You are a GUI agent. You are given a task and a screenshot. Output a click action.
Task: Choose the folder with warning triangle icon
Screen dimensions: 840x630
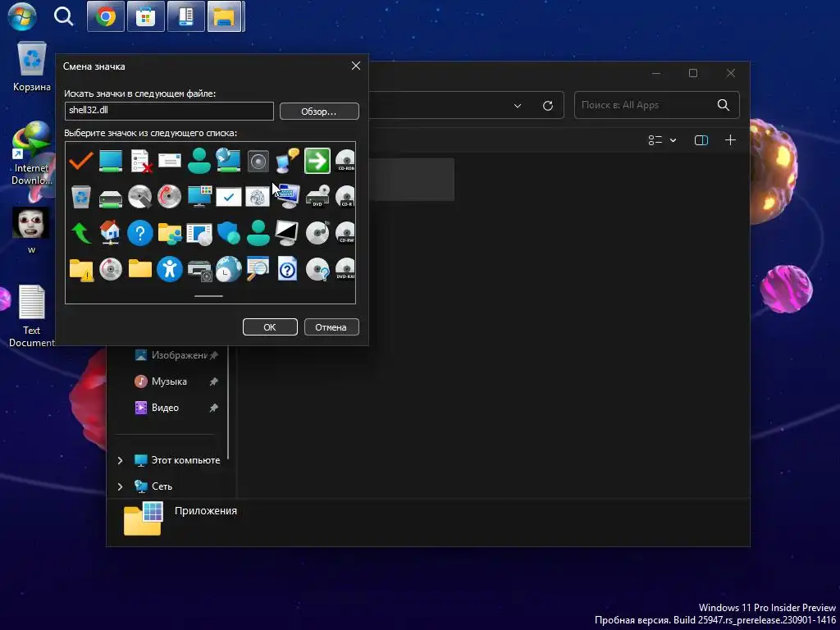click(x=81, y=270)
